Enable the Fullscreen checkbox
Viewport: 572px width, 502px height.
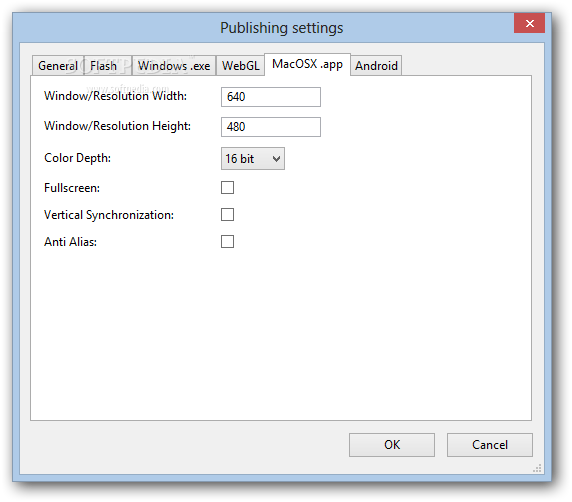227,188
